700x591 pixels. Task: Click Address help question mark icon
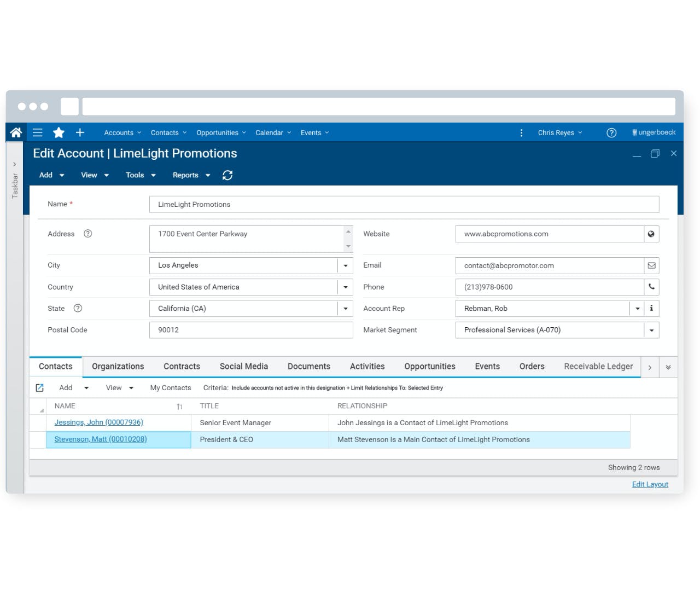click(x=87, y=234)
